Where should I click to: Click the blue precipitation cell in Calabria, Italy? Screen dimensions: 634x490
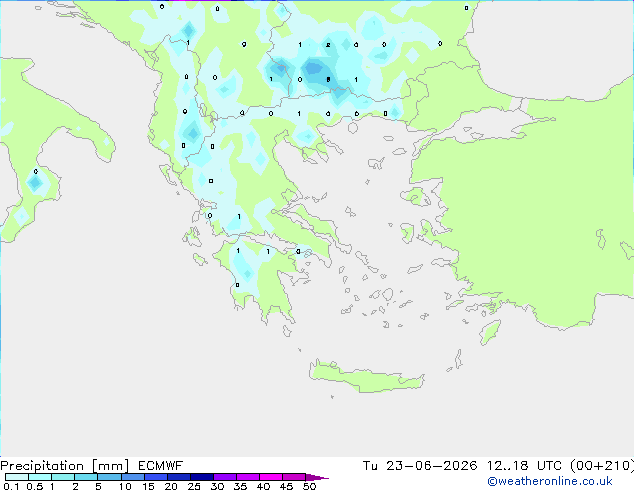coord(35,183)
